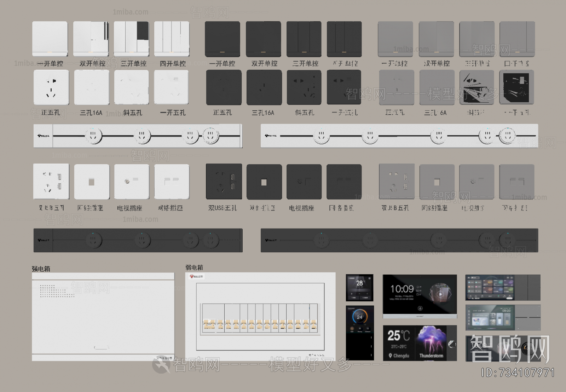Click the Chengdu location label

(x=399, y=356)
